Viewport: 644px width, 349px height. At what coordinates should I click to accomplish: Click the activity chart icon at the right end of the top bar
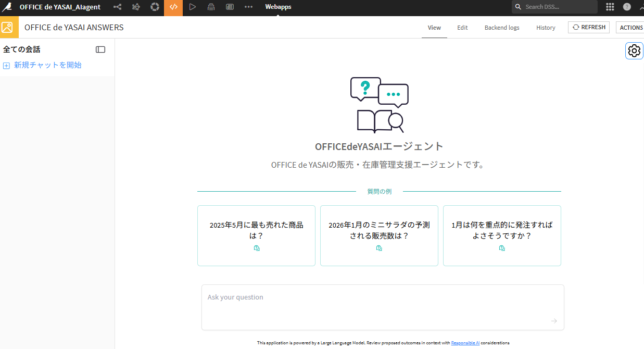641,7
